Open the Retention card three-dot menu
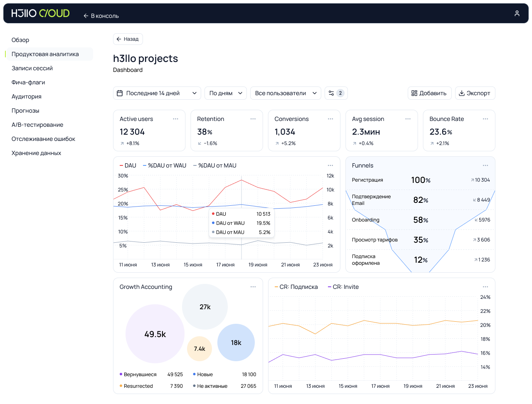Screen dimensions: 532x404 [x=253, y=119]
